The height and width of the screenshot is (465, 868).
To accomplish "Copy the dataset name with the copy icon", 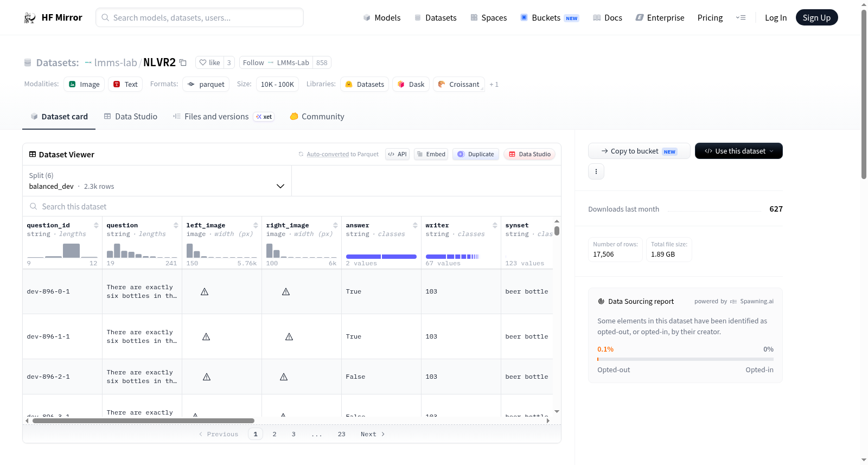I will pos(183,62).
